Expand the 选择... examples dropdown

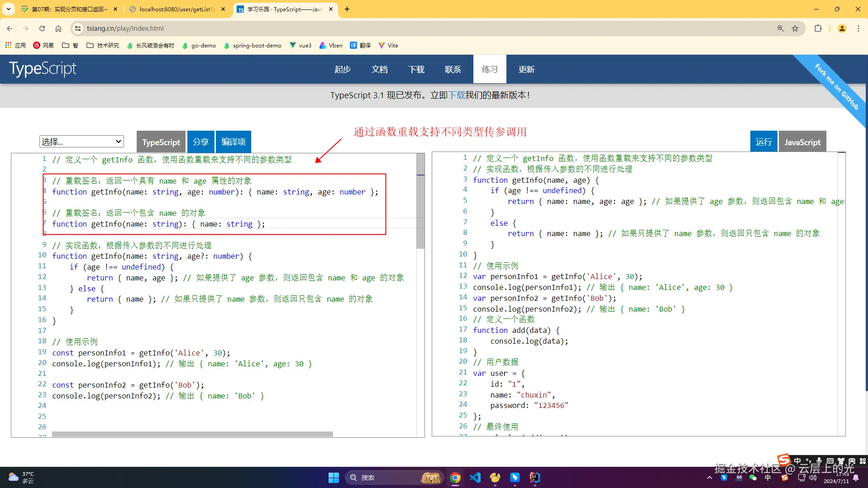coord(81,142)
